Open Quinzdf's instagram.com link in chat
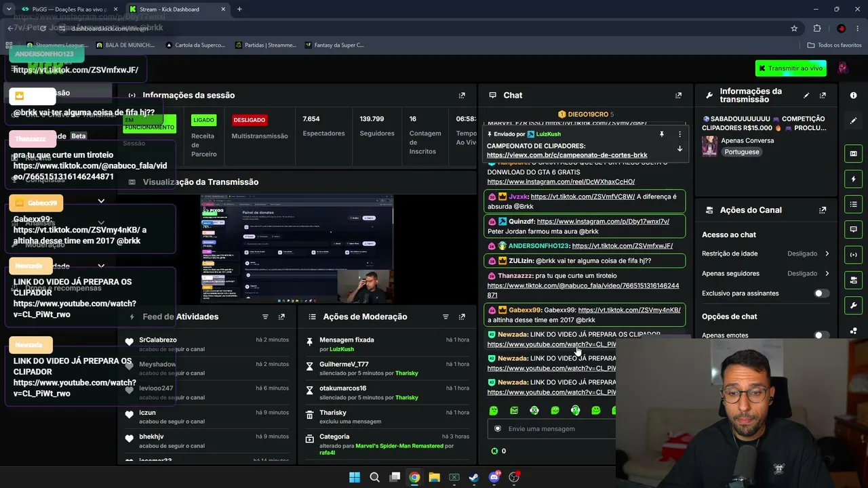Image resolution: width=868 pixels, height=488 pixels. point(603,221)
